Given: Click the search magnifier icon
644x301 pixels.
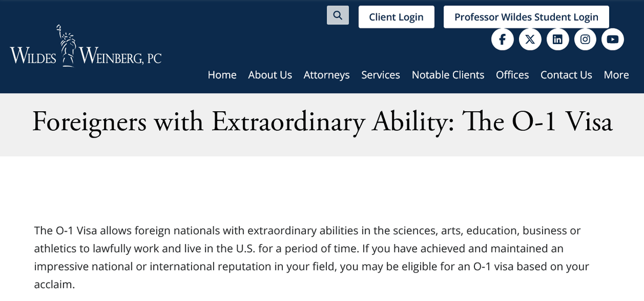Looking at the screenshot, I should [338, 16].
